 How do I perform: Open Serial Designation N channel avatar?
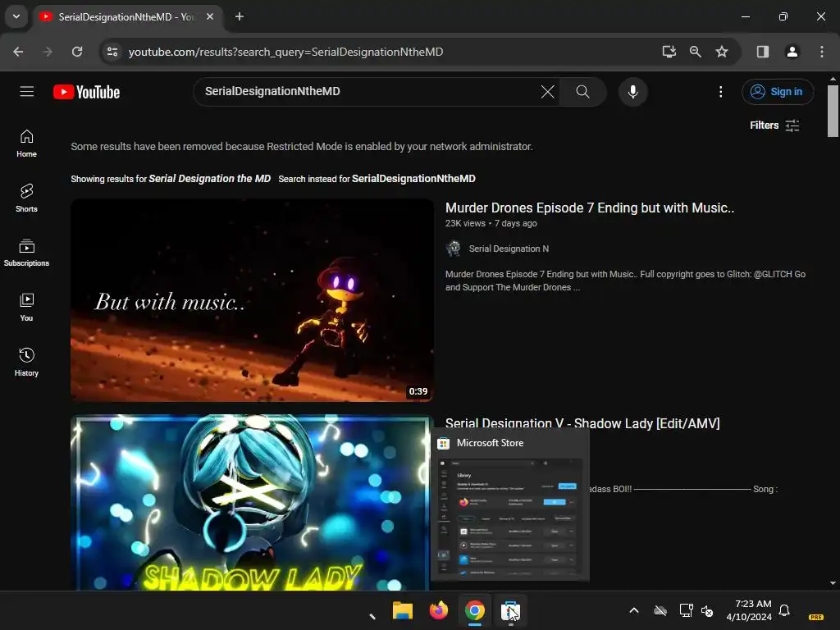pos(453,249)
